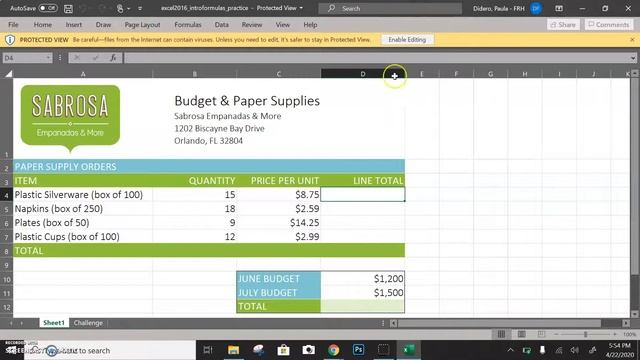Open the Insert tab
Screen dimensions: 640x360
(x=73, y=25)
